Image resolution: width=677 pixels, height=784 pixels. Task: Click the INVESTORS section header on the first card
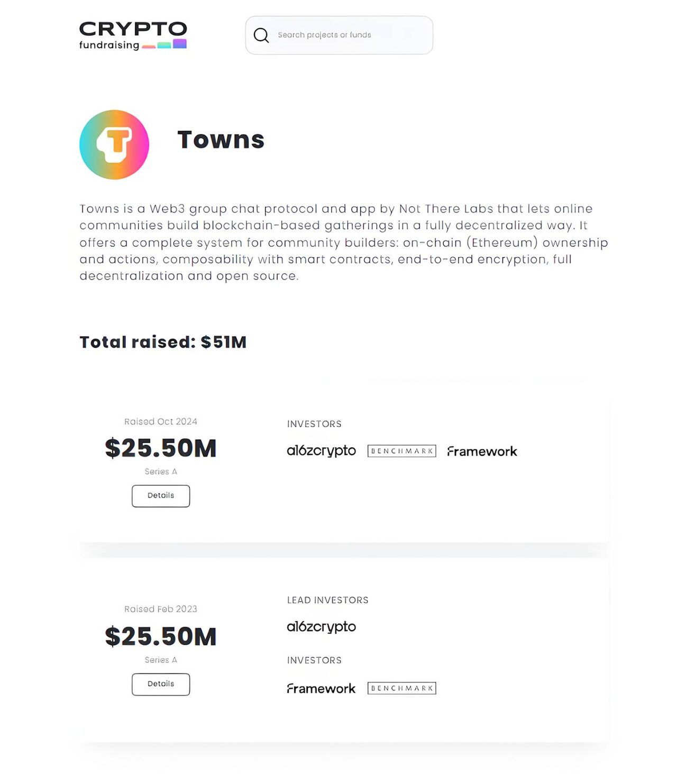pos(314,423)
